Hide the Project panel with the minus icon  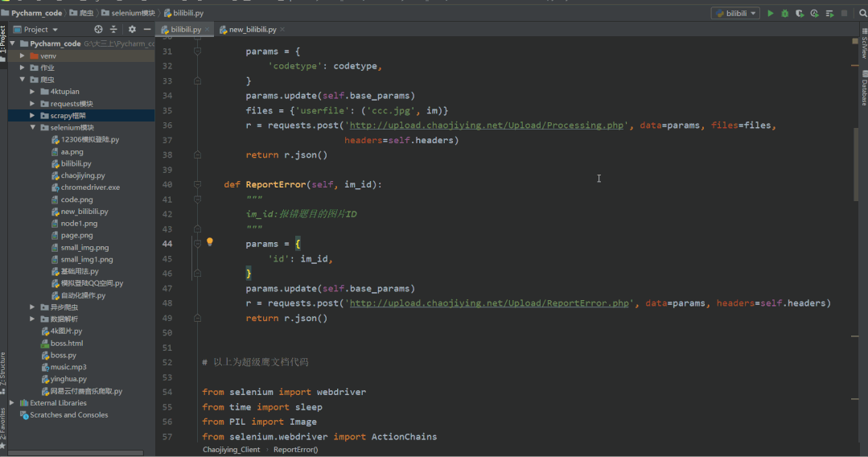tap(146, 29)
